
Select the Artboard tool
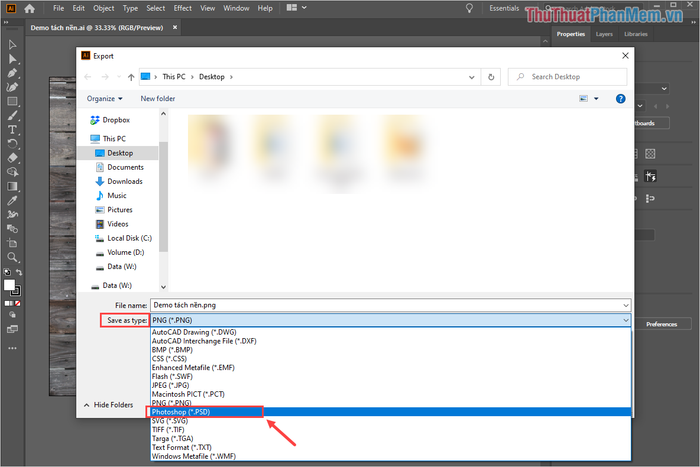pos(12,243)
